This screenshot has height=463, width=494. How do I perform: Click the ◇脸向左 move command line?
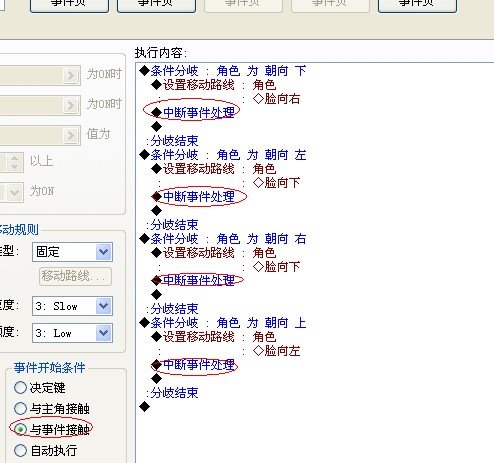point(276,351)
